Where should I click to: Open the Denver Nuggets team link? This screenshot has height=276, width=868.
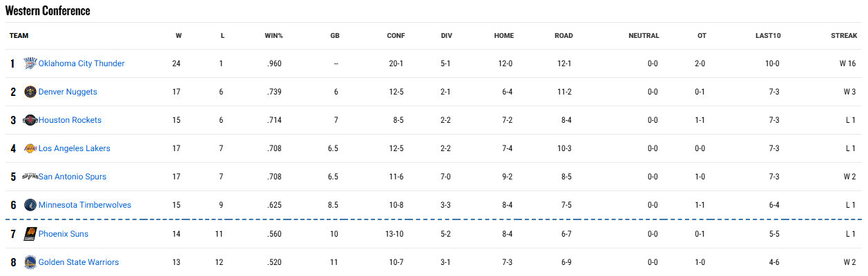pos(68,92)
